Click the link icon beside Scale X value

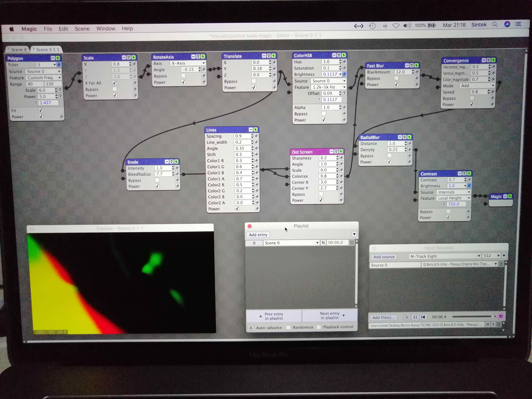[x=134, y=64]
